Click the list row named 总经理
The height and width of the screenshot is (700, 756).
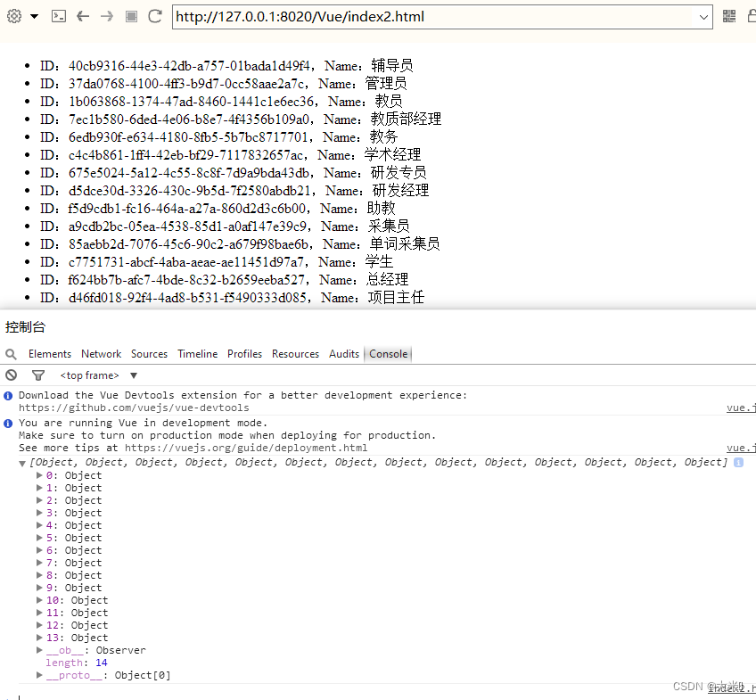tap(224, 280)
